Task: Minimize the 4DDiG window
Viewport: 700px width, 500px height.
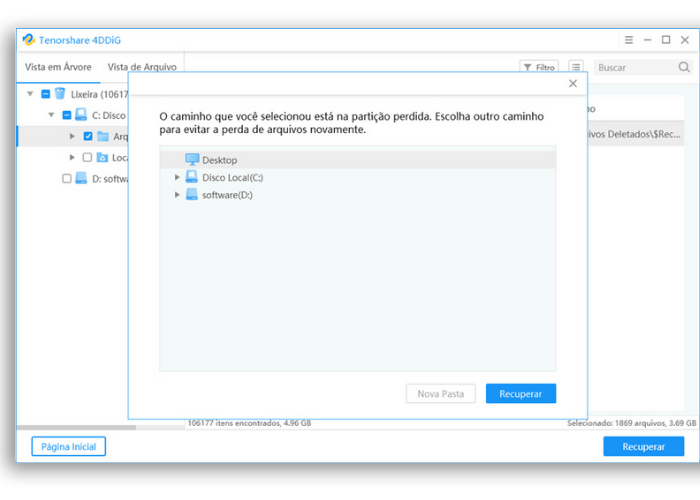Action: (x=647, y=40)
